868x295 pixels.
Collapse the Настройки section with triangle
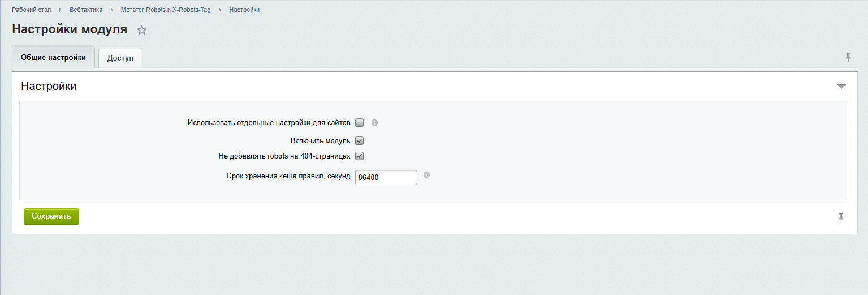point(841,87)
